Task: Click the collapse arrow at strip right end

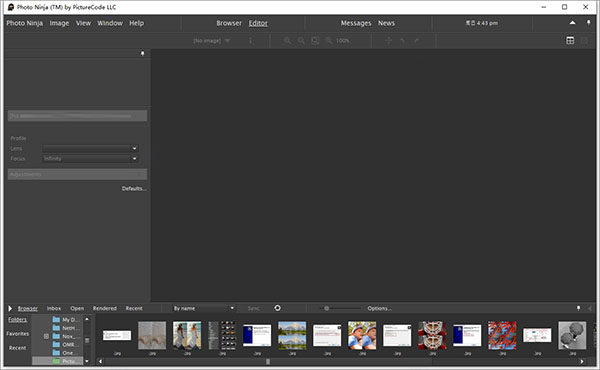Action: (590, 308)
